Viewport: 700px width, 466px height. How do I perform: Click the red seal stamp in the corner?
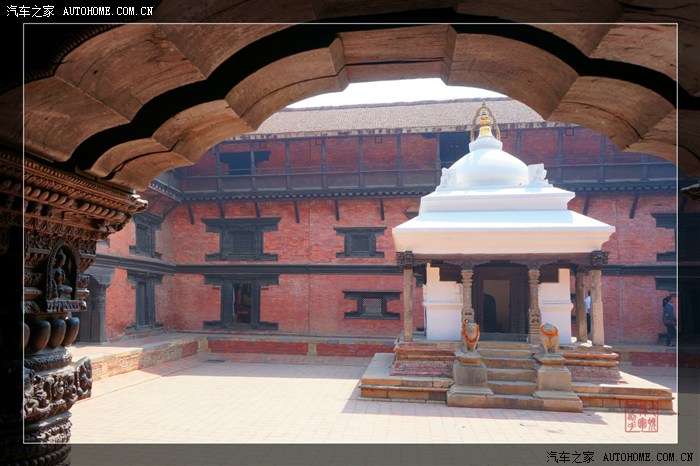click(641, 418)
